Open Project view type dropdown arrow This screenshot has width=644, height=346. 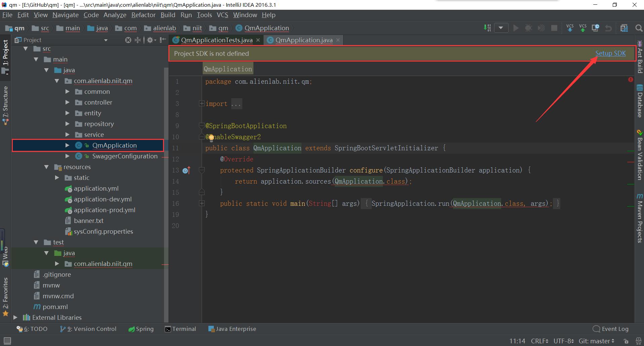pyautogui.click(x=106, y=40)
